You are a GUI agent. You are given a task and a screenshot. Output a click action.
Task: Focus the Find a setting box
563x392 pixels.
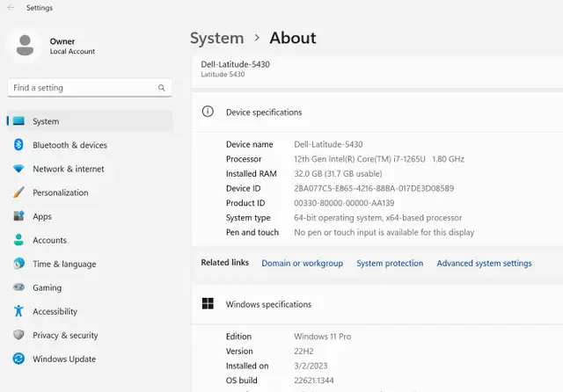(90, 88)
